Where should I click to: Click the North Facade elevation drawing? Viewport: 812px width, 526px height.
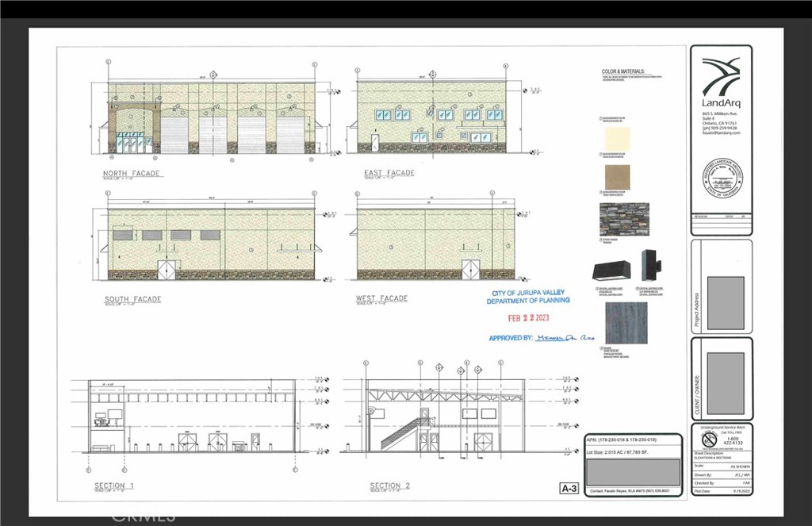coord(211,119)
